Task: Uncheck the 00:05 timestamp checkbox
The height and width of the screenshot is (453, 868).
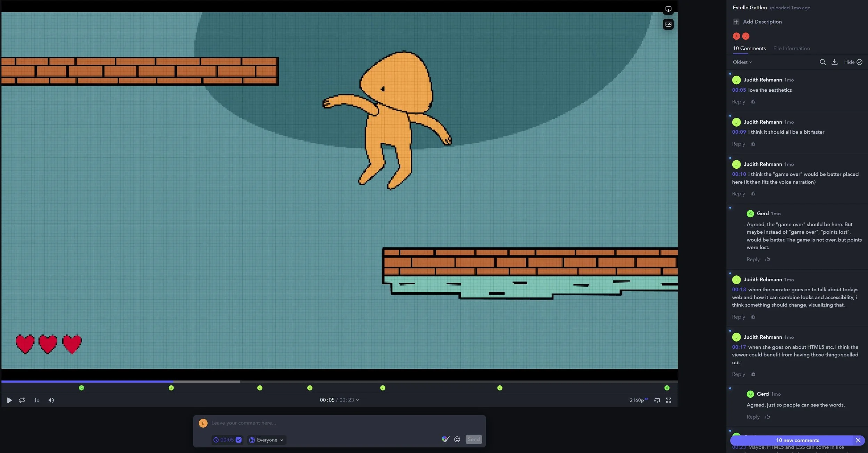Action: click(x=239, y=440)
